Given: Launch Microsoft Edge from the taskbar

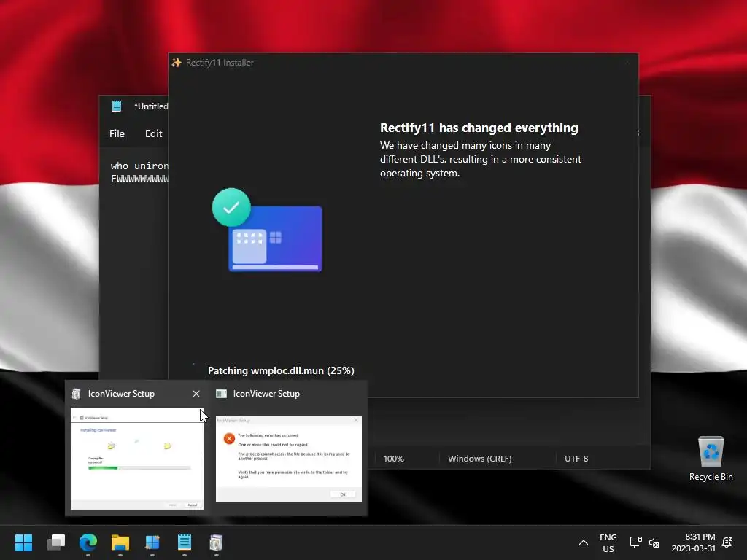Looking at the screenshot, I should (88, 542).
